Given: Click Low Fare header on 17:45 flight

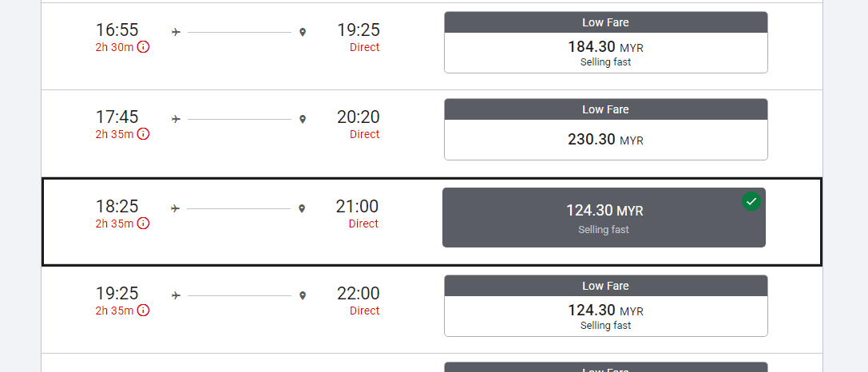Looking at the screenshot, I should pyautogui.click(x=605, y=109).
